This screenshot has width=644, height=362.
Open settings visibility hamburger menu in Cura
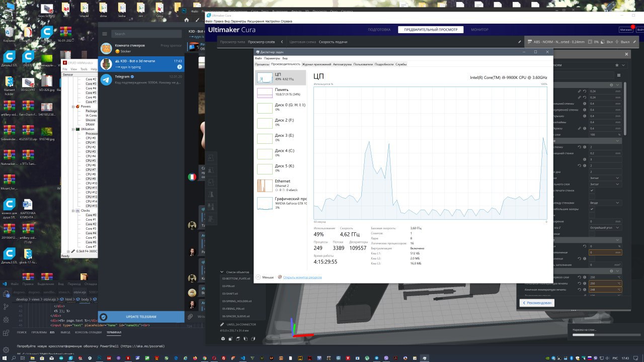619,75
